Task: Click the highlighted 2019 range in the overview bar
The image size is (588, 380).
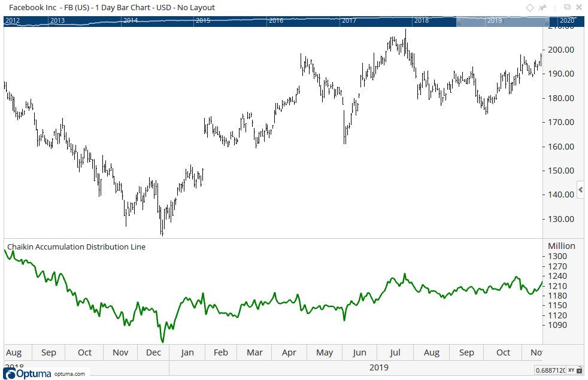Action: [x=502, y=22]
